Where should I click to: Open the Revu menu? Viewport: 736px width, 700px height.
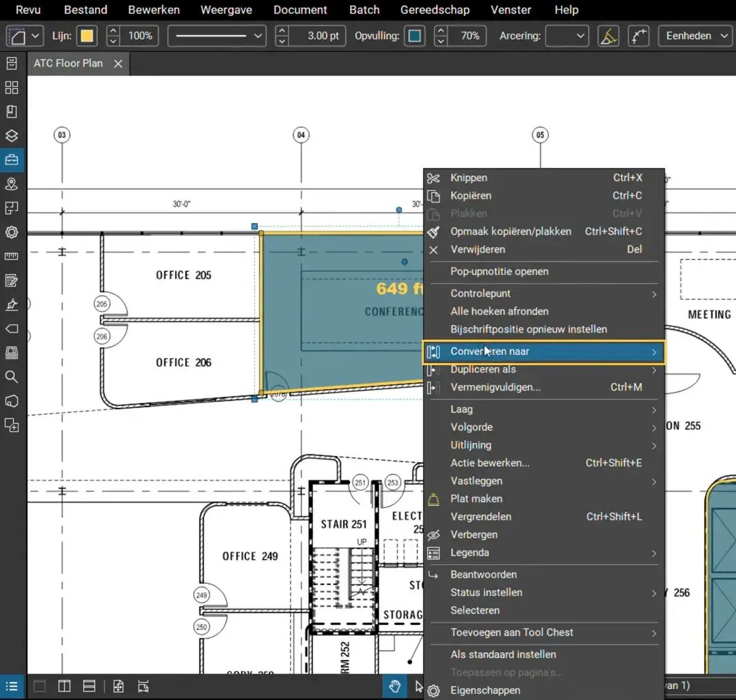coord(28,10)
